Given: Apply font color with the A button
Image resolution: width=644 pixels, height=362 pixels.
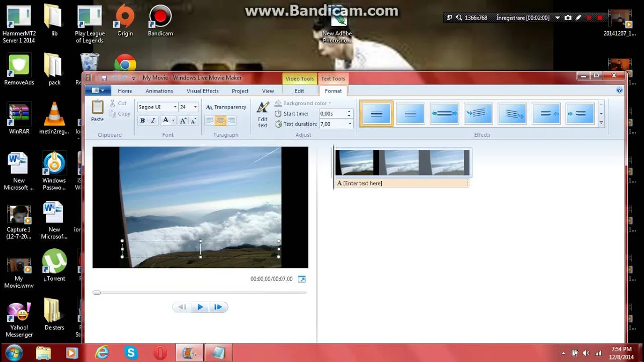Looking at the screenshot, I should pos(165,121).
